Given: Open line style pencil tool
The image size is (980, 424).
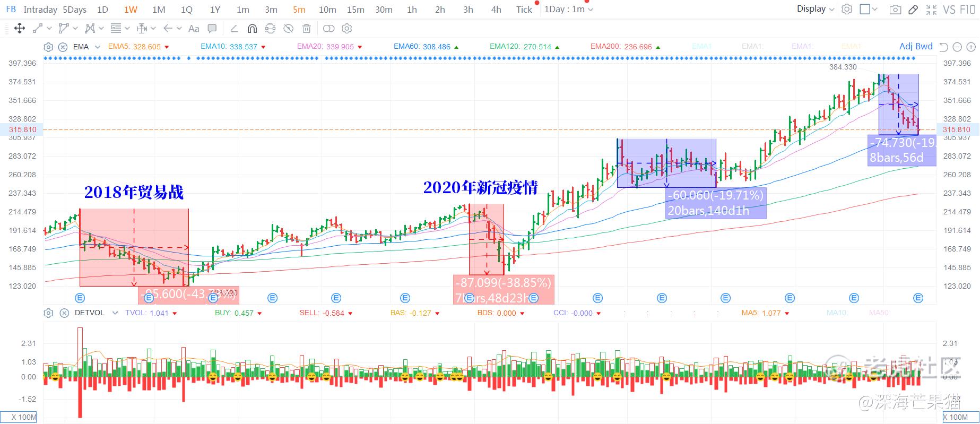Looking at the screenshot, I should (234, 29).
